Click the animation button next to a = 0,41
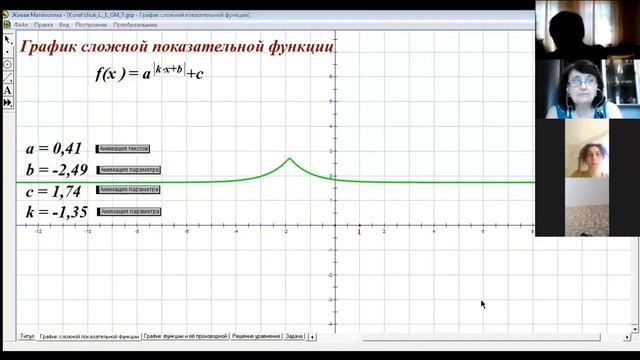This screenshot has height=360, width=640. tap(123, 149)
